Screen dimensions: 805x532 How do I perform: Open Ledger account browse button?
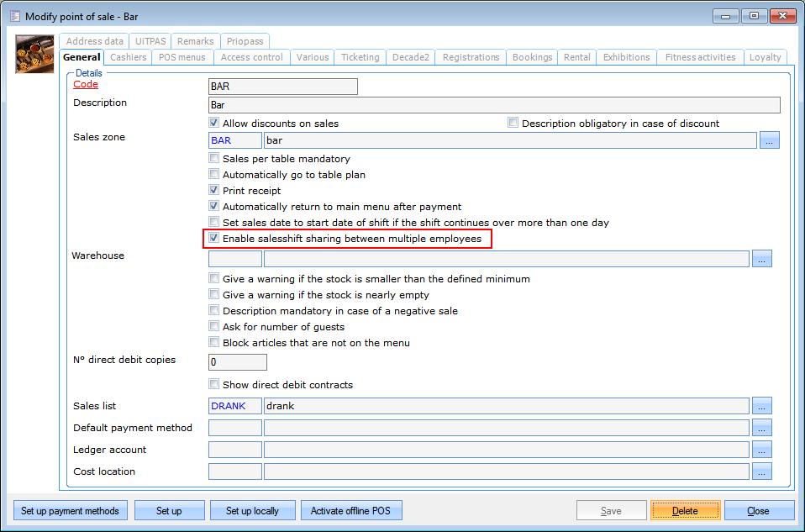[761, 450]
